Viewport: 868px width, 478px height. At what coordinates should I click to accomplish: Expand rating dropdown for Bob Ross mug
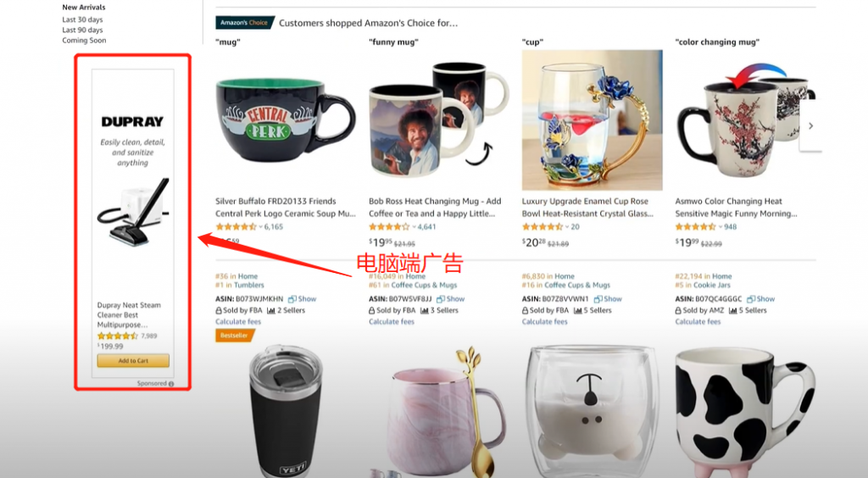click(414, 227)
